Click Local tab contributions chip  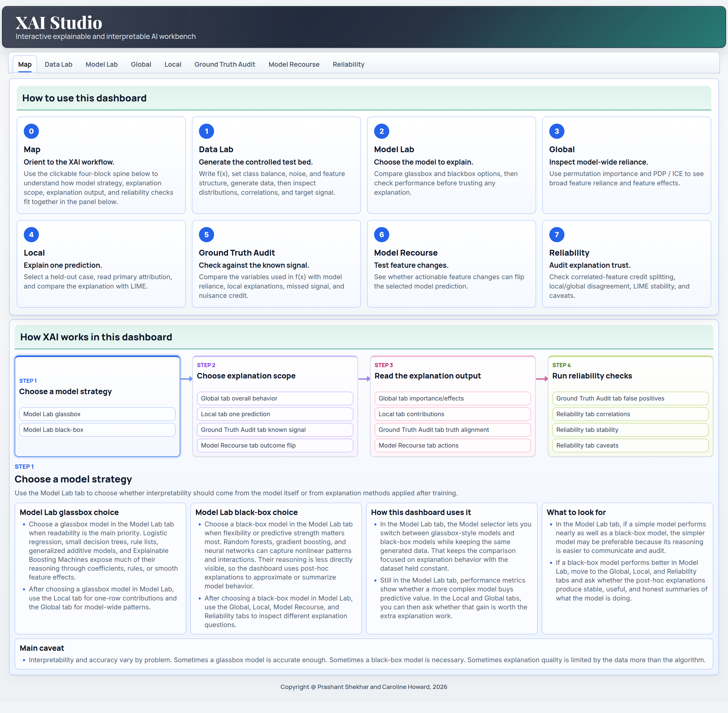pyautogui.click(x=452, y=414)
